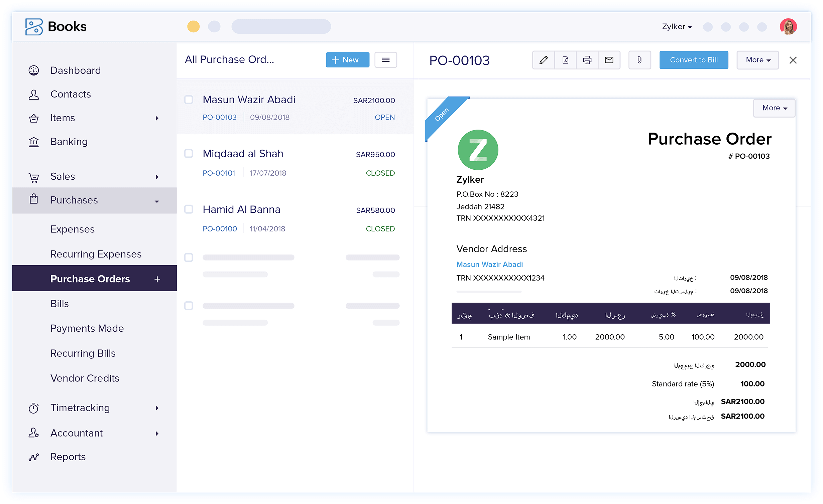Click the plus icon beside Purchase Orders

(157, 279)
